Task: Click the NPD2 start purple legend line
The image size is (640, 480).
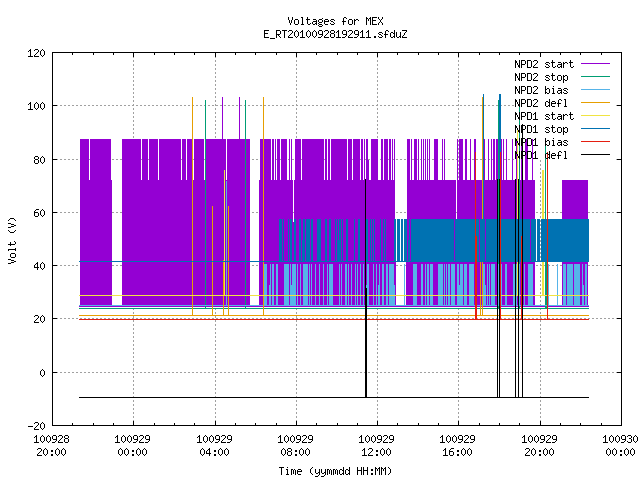Action: [x=595, y=64]
